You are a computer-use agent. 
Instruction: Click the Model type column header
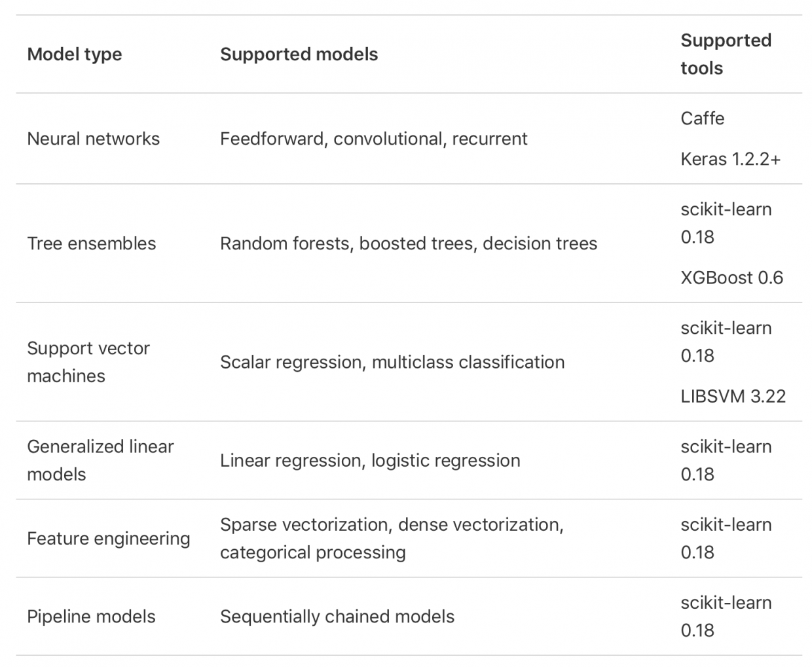75,54
